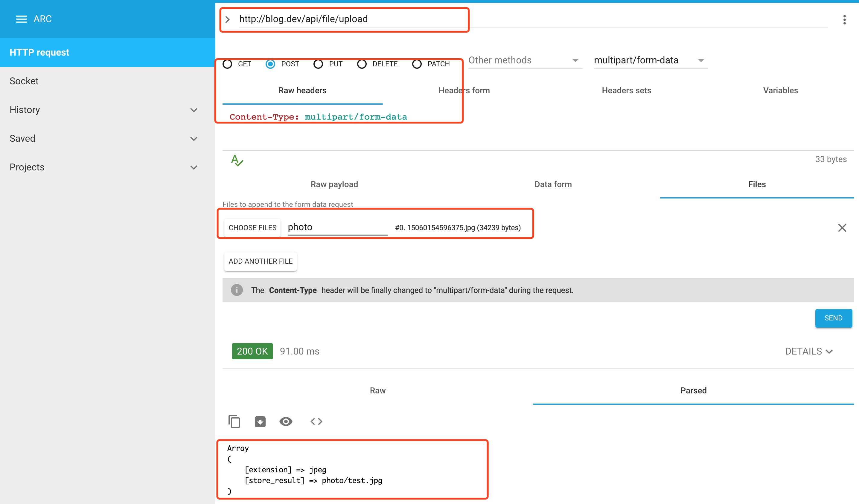Open the Other methods dropdown
Image resolution: width=859 pixels, height=504 pixels.
click(525, 60)
